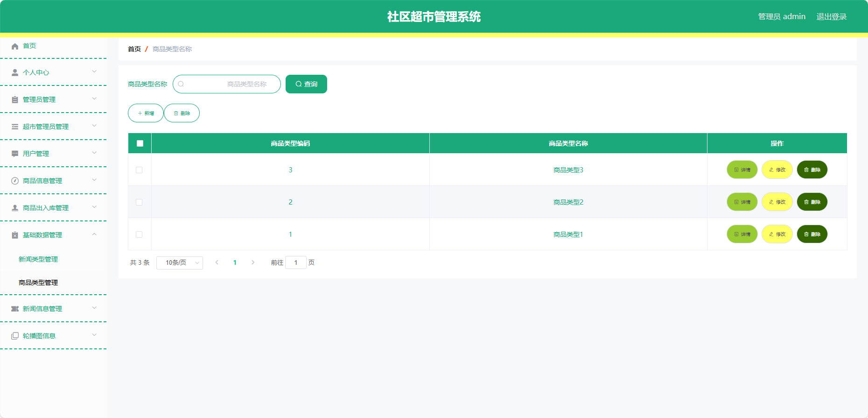This screenshot has width=868, height=418.
Task: Click 详情 for 商品类型2 row
Action: point(742,202)
